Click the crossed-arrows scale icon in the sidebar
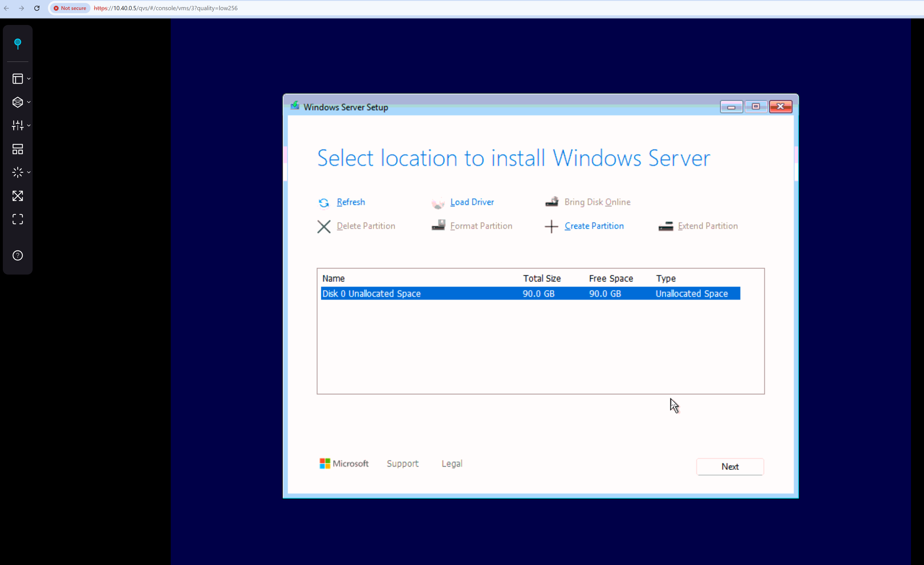This screenshot has width=924, height=565. tap(18, 196)
